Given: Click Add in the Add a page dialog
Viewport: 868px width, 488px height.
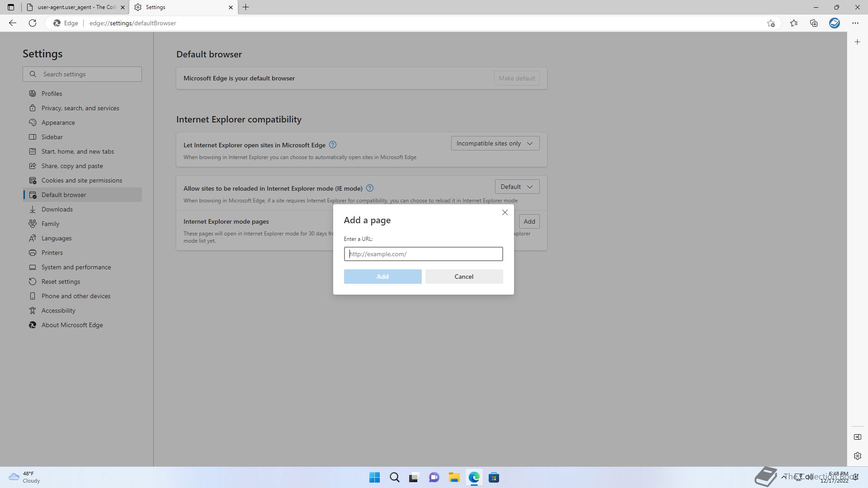Looking at the screenshot, I should pyautogui.click(x=382, y=277).
